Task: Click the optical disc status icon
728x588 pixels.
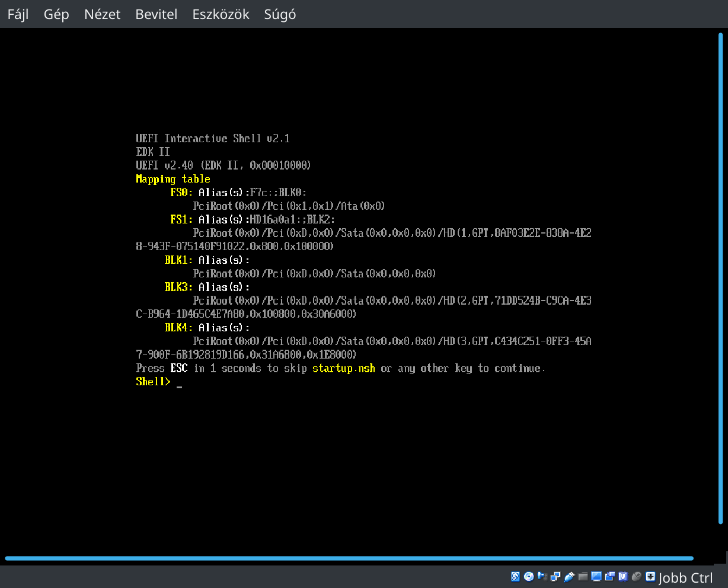Action: (528, 576)
